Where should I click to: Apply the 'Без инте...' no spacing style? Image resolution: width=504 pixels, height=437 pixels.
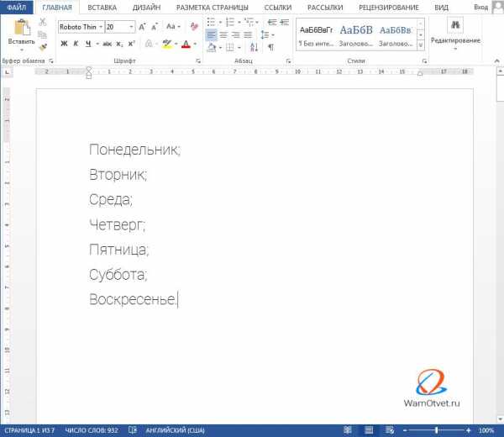click(317, 35)
